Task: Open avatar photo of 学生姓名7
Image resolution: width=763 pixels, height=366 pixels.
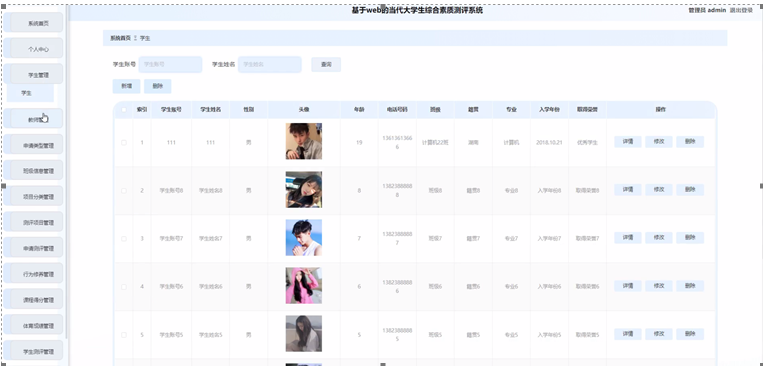Action: [304, 238]
